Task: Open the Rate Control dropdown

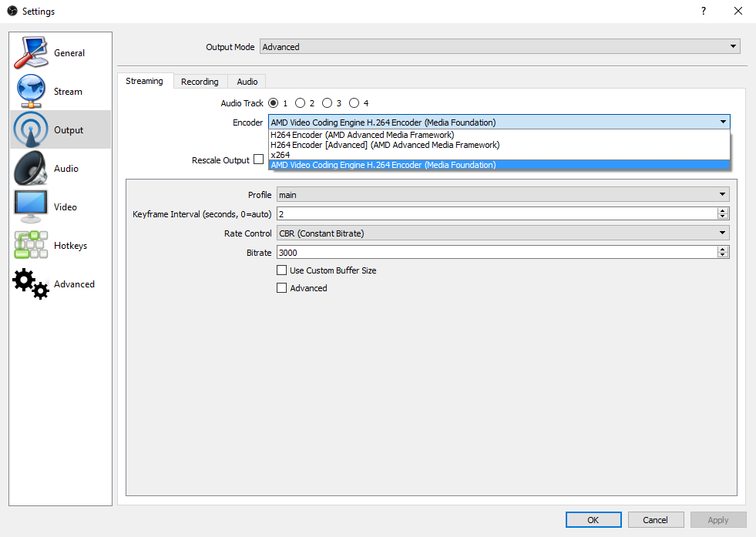Action: pos(503,233)
